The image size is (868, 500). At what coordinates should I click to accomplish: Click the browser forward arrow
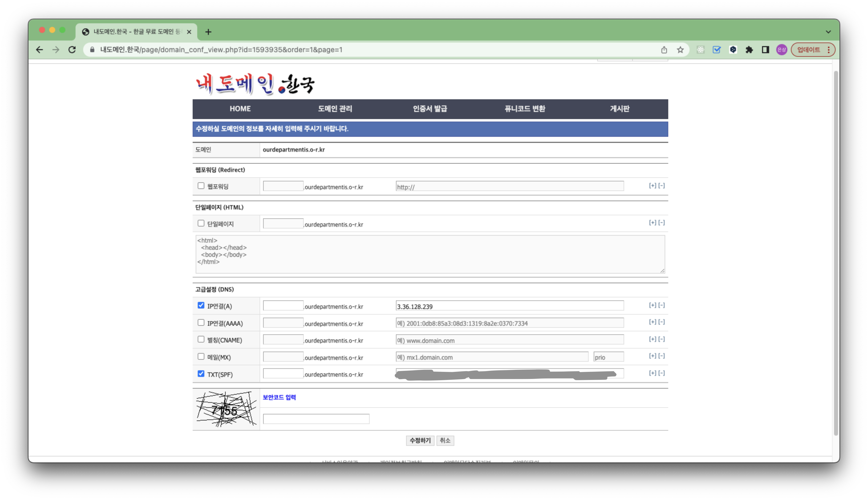(56, 50)
